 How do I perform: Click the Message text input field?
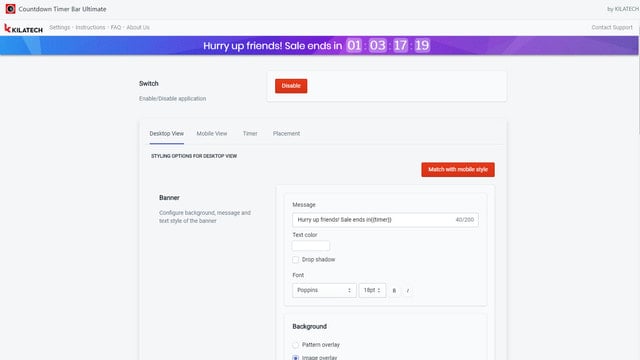(385, 220)
